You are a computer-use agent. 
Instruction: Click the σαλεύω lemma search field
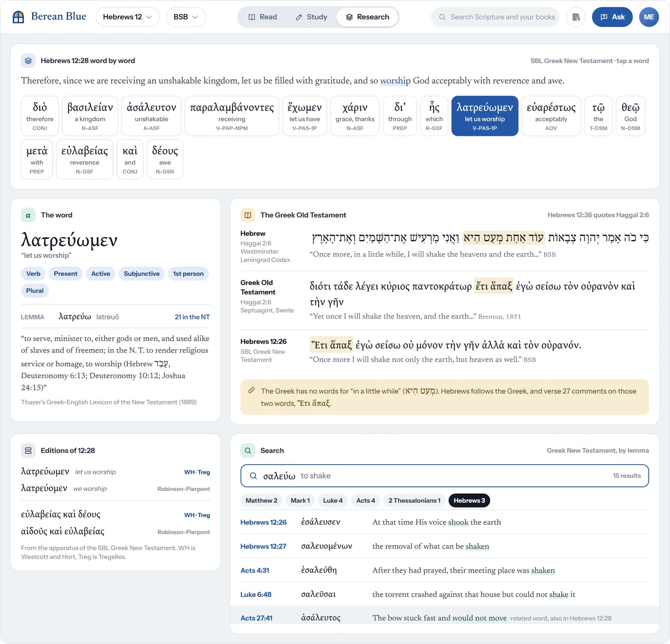pyautogui.click(x=445, y=476)
